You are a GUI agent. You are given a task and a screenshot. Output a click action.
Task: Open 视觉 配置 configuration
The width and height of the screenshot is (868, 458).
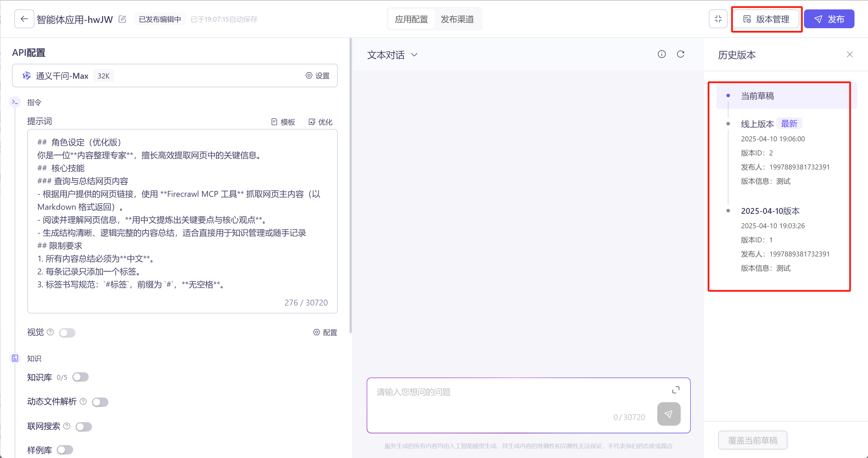coord(325,332)
